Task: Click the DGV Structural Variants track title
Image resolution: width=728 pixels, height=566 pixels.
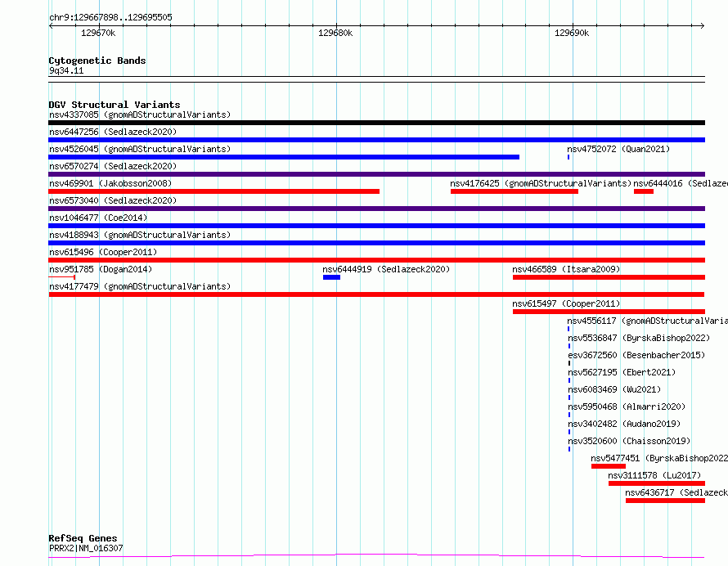Action: [115, 105]
